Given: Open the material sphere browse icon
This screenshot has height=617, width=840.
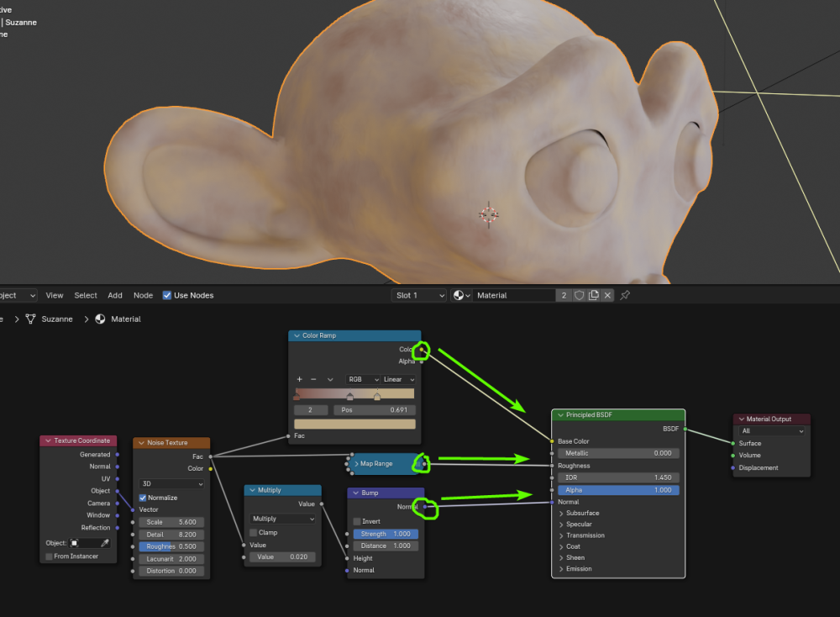Looking at the screenshot, I should pyautogui.click(x=460, y=295).
